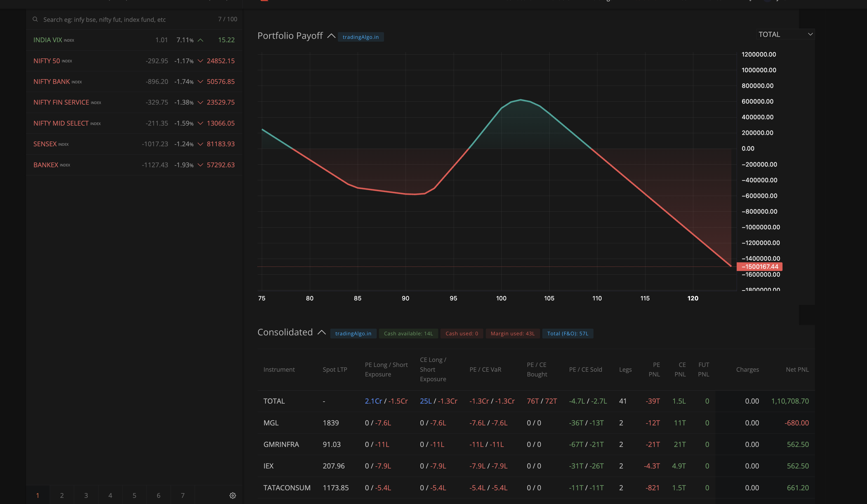Switch to watchlist tab 7
The width and height of the screenshot is (867, 504).
coord(183,495)
